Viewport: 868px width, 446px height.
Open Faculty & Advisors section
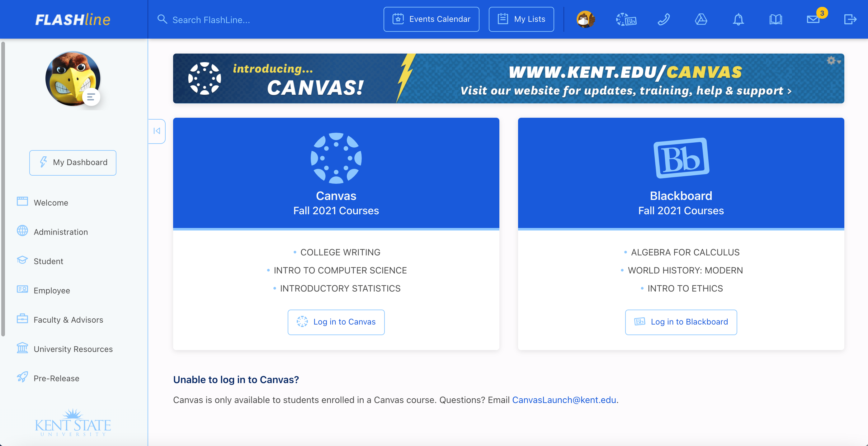point(68,320)
